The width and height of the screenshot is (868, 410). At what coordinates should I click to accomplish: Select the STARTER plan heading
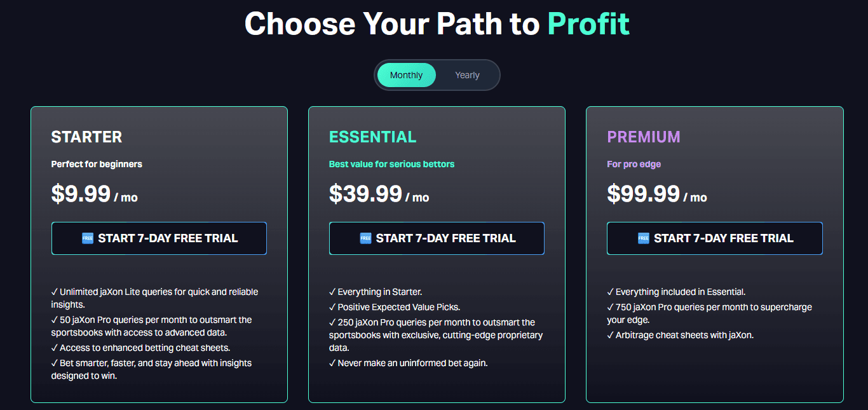(86, 137)
